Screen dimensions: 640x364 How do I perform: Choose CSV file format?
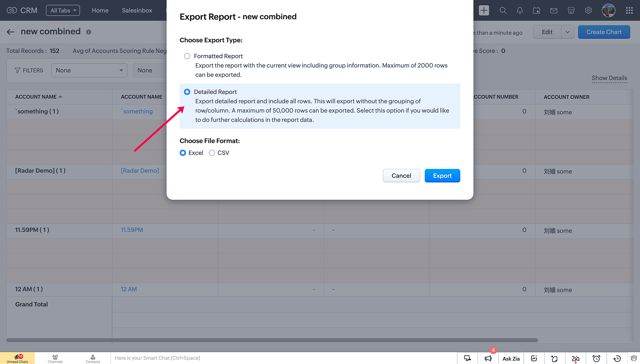click(x=212, y=153)
